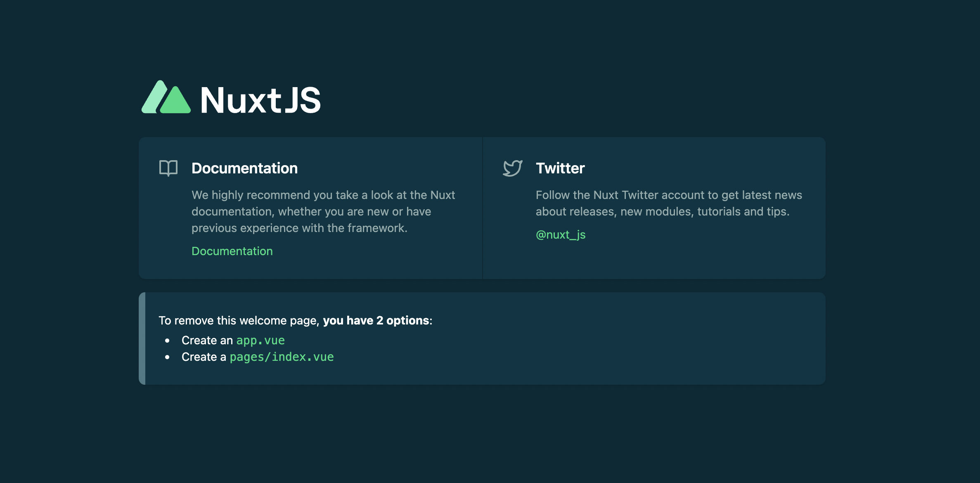Screen dimensions: 980x483
Task: Open the @nuxt_js Twitter link
Action: (561, 234)
